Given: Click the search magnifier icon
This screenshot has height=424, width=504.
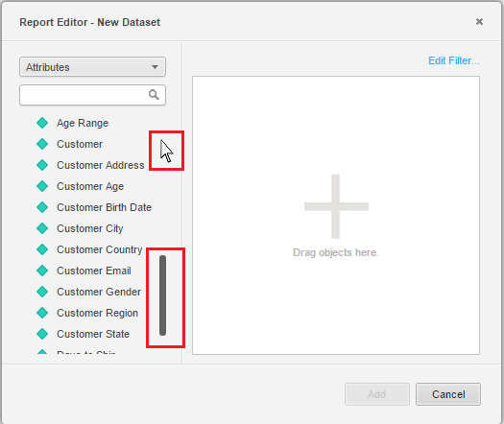Looking at the screenshot, I should coord(154,95).
